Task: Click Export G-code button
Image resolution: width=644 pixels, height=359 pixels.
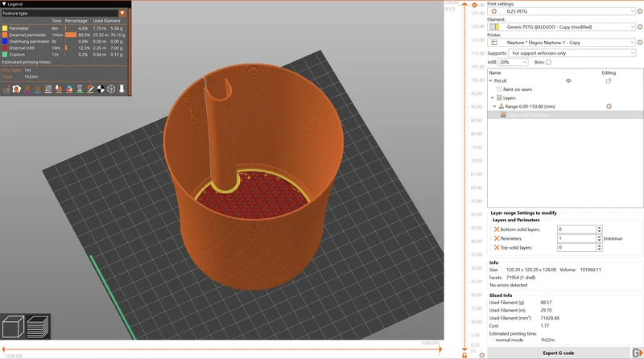Action: click(558, 353)
